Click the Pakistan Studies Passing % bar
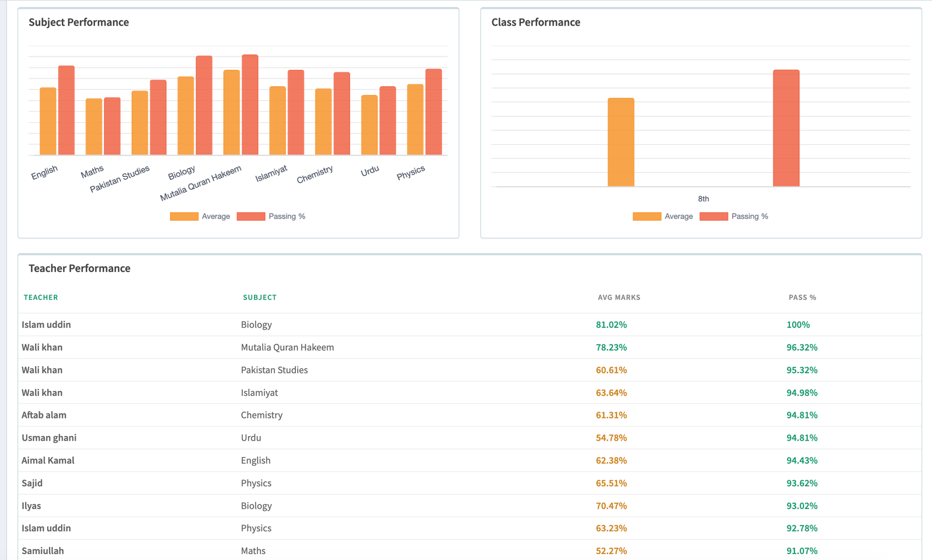The image size is (932, 560). point(158,118)
